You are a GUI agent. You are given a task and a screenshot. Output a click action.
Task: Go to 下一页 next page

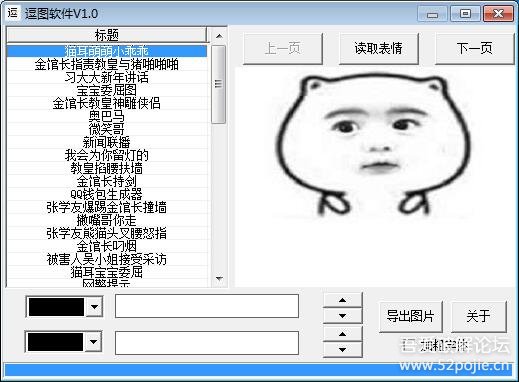tap(474, 49)
